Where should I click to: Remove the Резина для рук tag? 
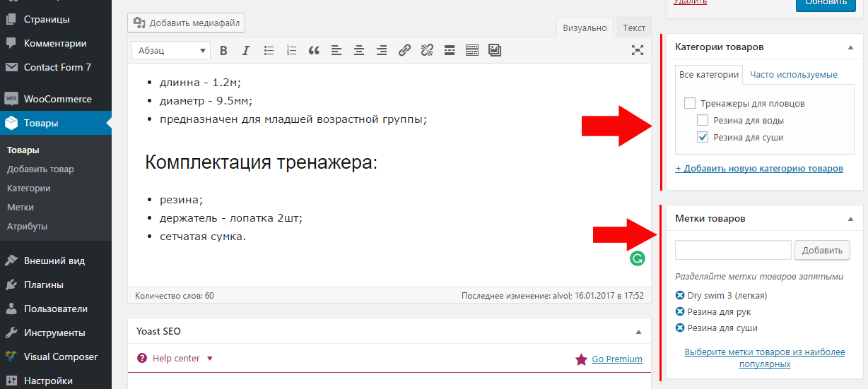tap(680, 311)
